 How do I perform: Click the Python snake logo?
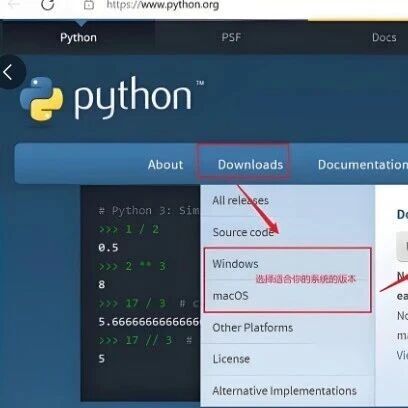click(x=41, y=99)
